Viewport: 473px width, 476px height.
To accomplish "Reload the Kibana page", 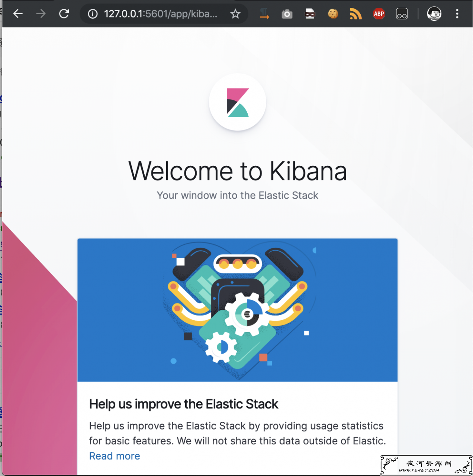I will click(x=64, y=14).
